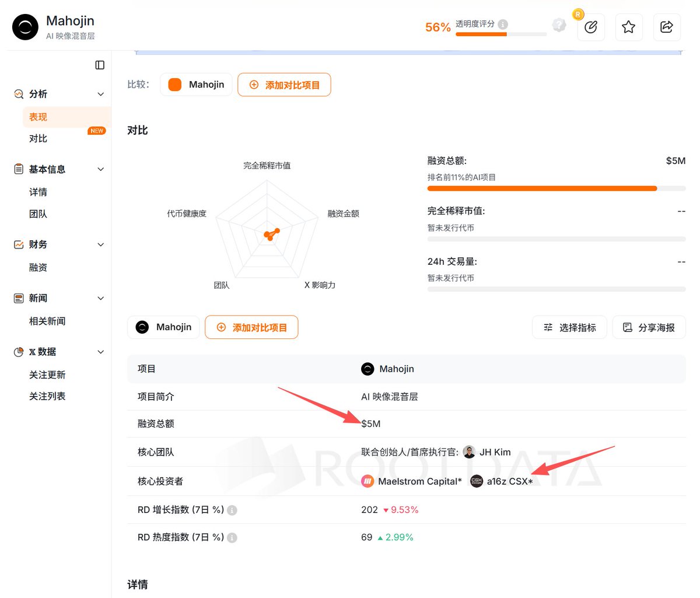Image resolution: width=700 pixels, height=598 pixels.
Task: Click the 9.53% RD growth change
Action: coord(405,510)
